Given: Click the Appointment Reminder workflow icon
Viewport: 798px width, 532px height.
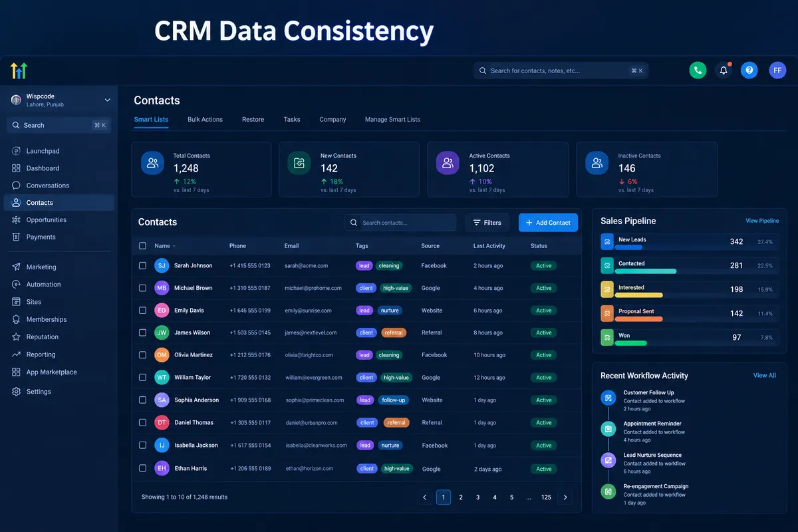Looking at the screenshot, I should pos(608,429).
